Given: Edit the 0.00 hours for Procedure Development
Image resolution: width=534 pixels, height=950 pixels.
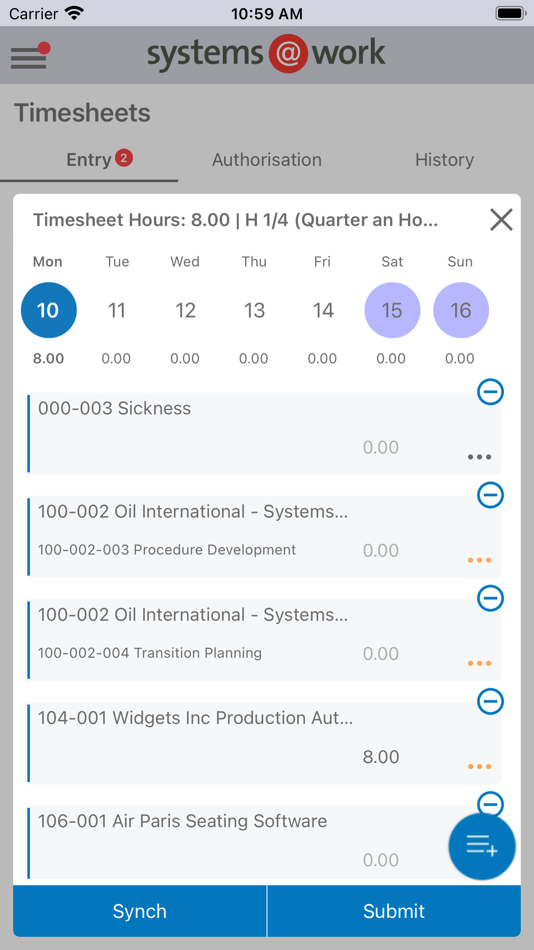Looking at the screenshot, I should [x=381, y=551].
